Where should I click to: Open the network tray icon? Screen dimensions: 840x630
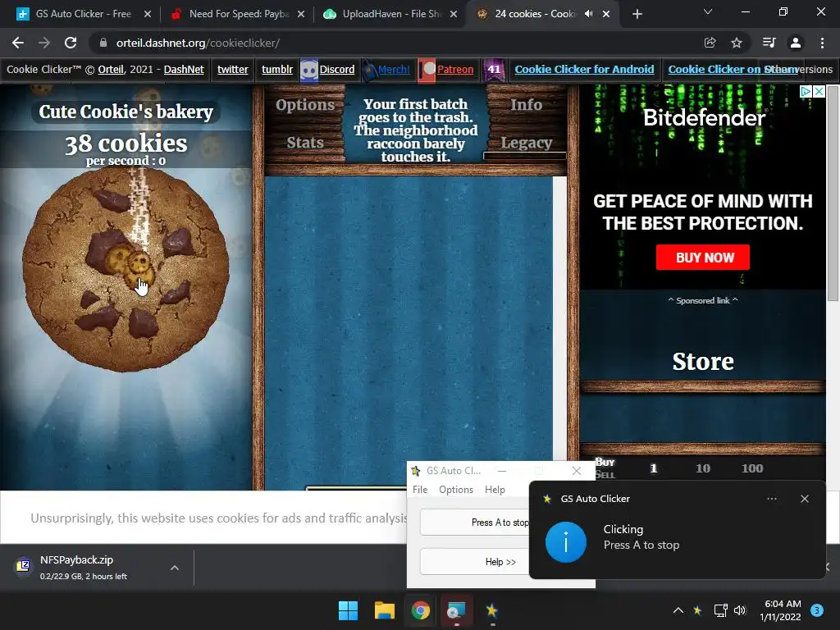click(720, 610)
